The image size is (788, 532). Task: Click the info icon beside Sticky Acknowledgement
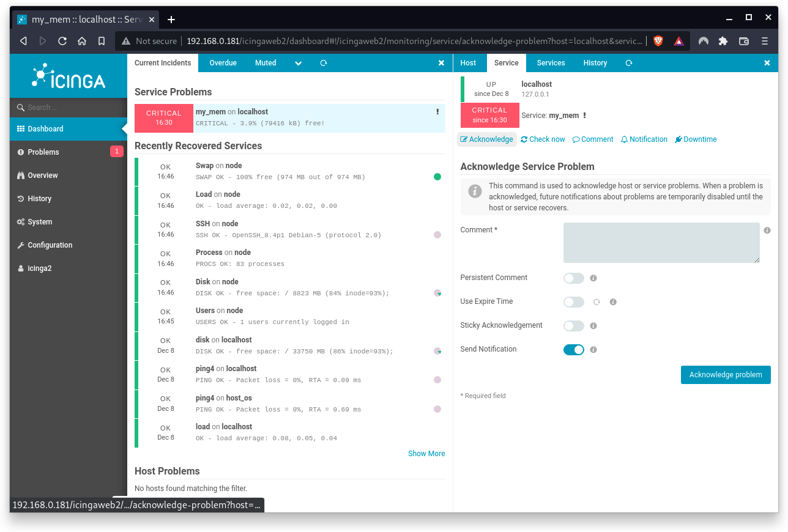[x=593, y=325]
